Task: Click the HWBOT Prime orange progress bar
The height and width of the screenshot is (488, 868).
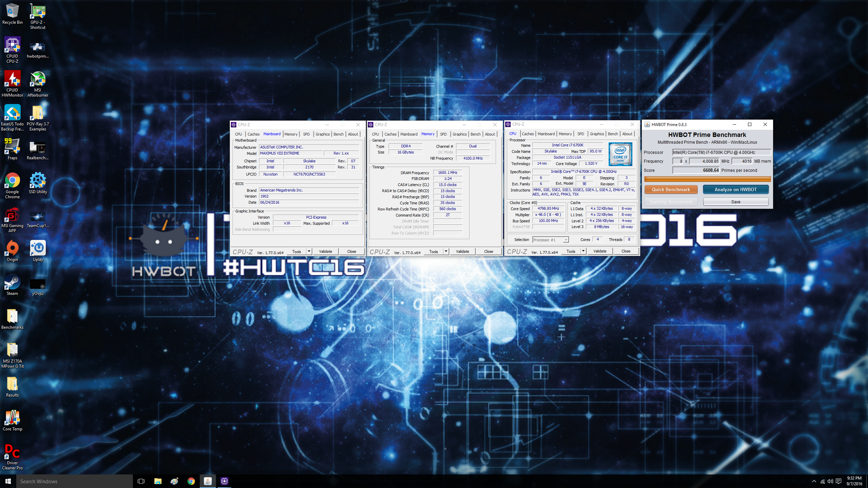Action: pyautogui.click(x=707, y=179)
